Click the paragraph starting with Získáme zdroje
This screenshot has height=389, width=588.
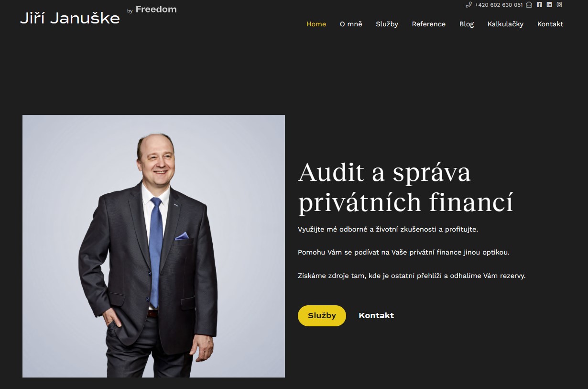412,276
